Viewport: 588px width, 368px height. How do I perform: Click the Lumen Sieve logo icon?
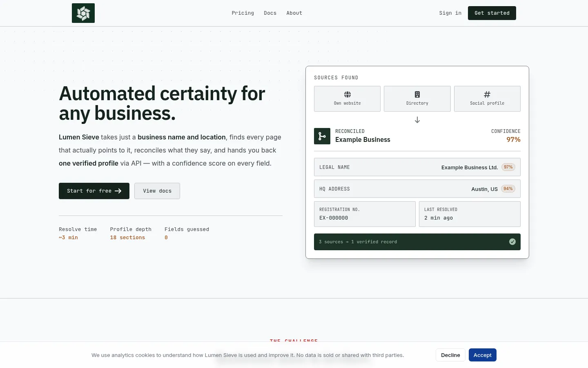point(83,13)
